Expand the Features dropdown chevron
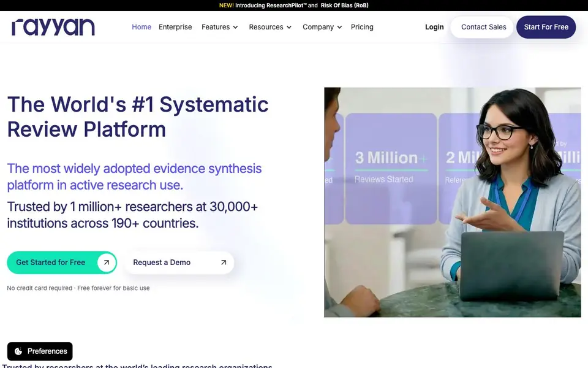This screenshot has width=588, height=368. tap(235, 27)
